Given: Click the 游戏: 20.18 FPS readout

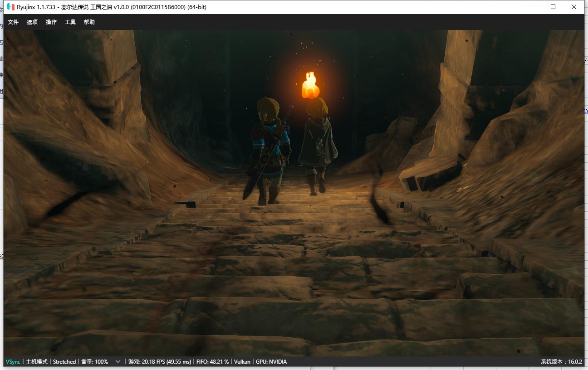Looking at the screenshot, I should 160,361.
